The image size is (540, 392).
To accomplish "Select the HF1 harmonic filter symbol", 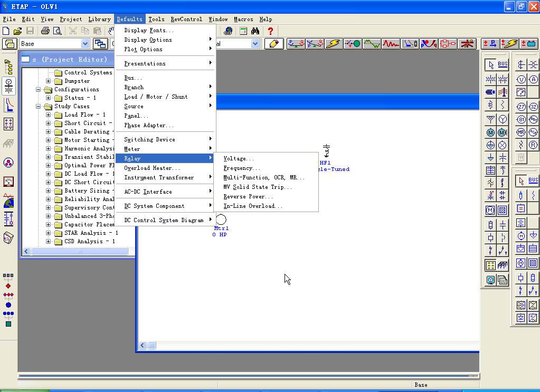I will 326,151.
